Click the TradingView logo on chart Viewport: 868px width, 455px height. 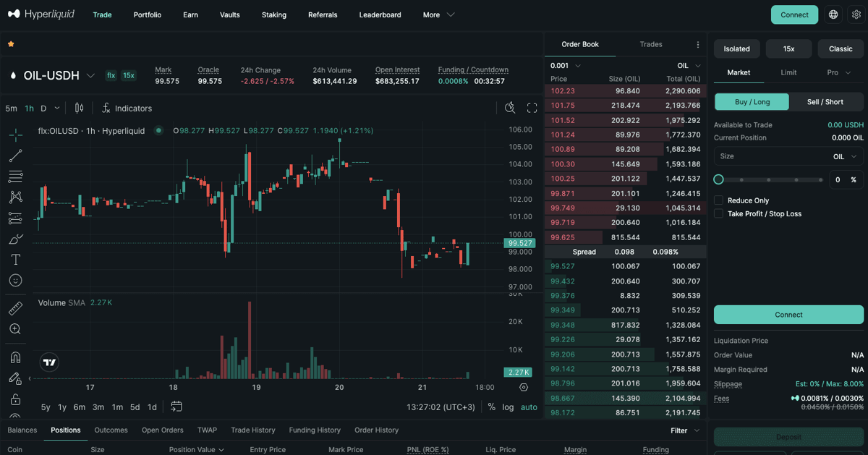coord(49,362)
